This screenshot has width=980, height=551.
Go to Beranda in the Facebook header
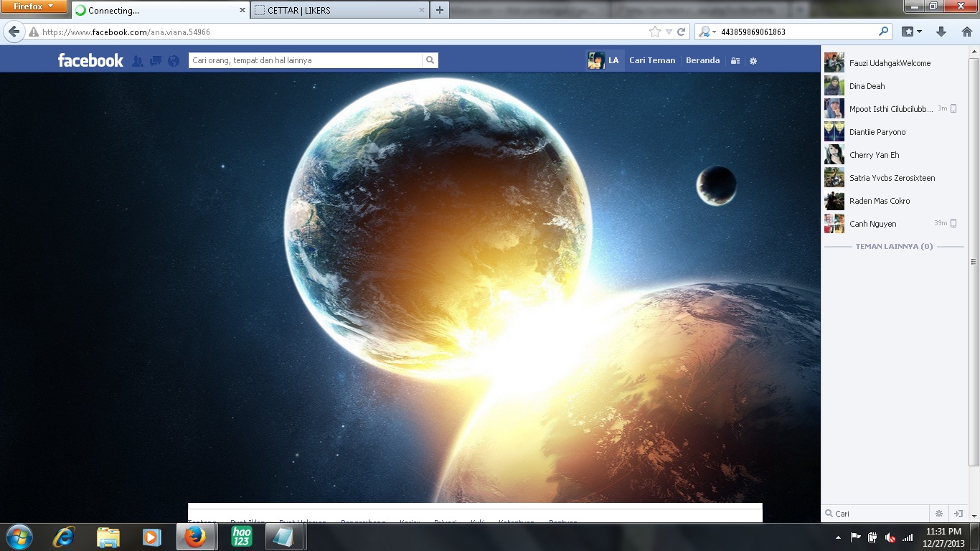tap(702, 60)
